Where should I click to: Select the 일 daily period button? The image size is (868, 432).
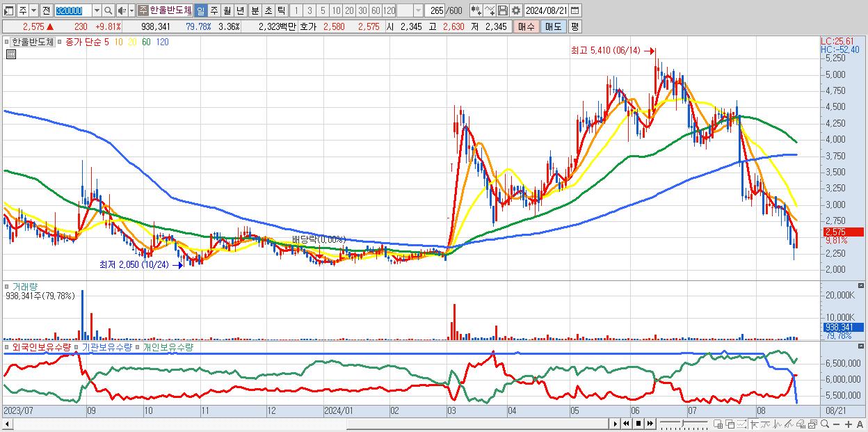200,10
